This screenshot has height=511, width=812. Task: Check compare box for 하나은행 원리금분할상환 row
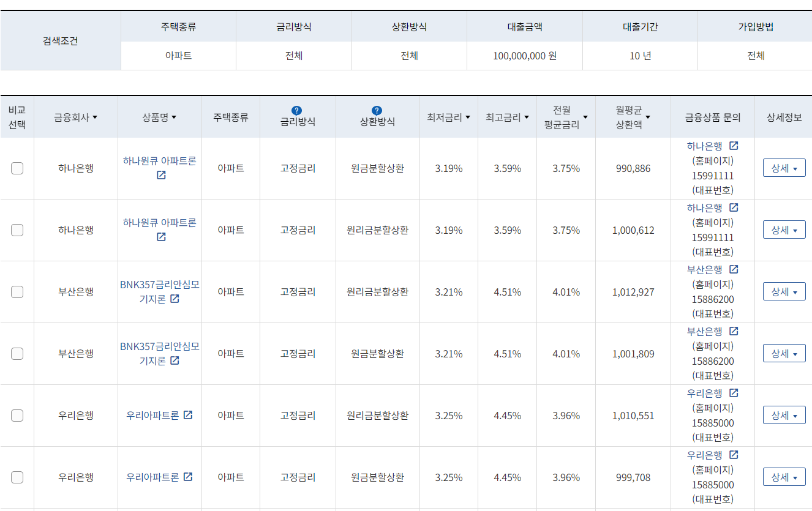click(17, 230)
